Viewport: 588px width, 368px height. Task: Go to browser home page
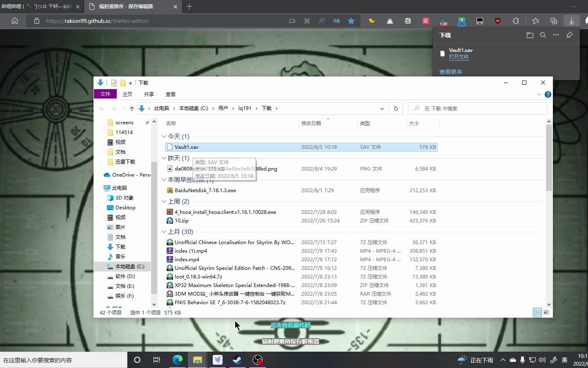[15, 21]
